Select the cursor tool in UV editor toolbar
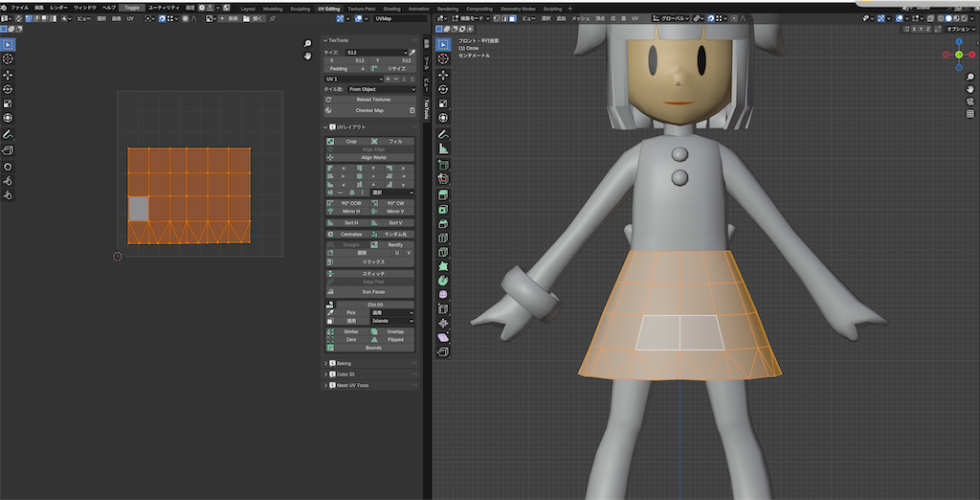The width and height of the screenshot is (980, 500). pyautogui.click(x=8, y=58)
